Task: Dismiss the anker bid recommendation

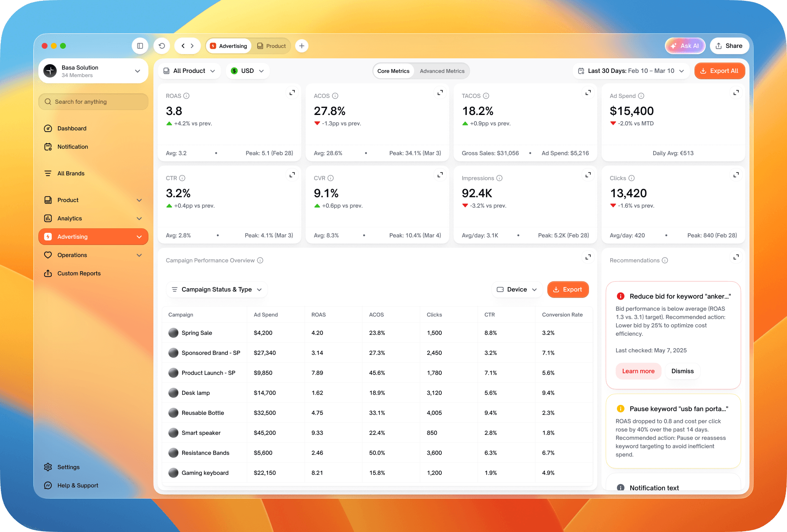Action: point(682,371)
